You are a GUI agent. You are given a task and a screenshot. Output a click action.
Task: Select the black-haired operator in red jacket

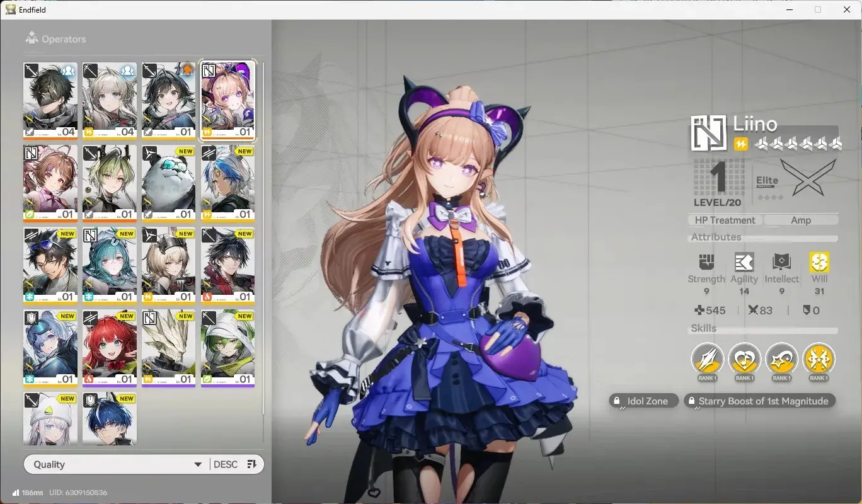click(228, 265)
